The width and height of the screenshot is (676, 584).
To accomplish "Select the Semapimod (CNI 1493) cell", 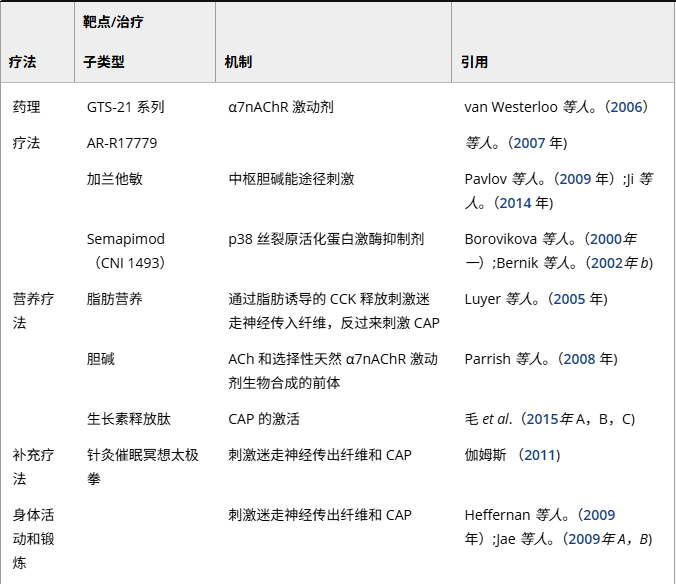I will pyautogui.click(x=126, y=250).
